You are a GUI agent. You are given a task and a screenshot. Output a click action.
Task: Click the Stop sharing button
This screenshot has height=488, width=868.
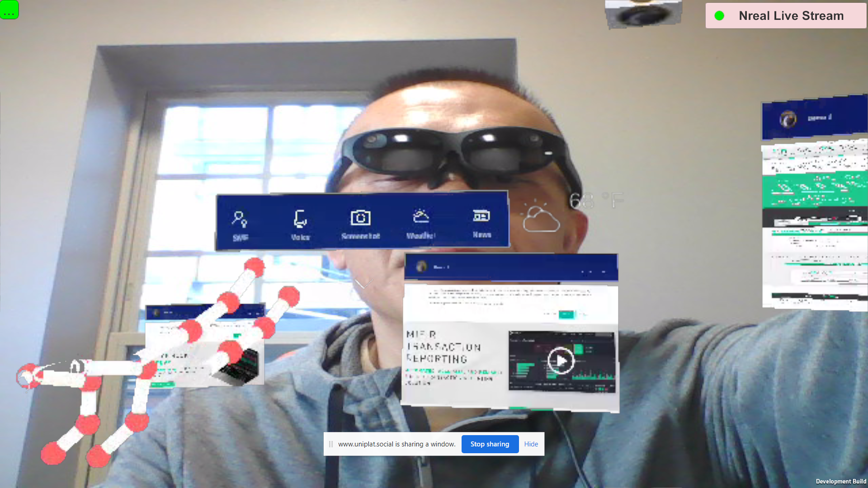click(490, 444)
